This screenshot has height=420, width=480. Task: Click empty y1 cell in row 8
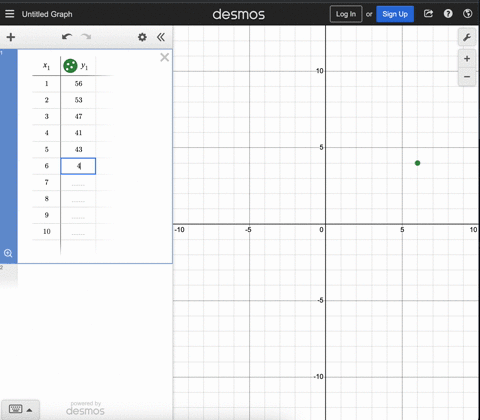(x=78, y=199)
